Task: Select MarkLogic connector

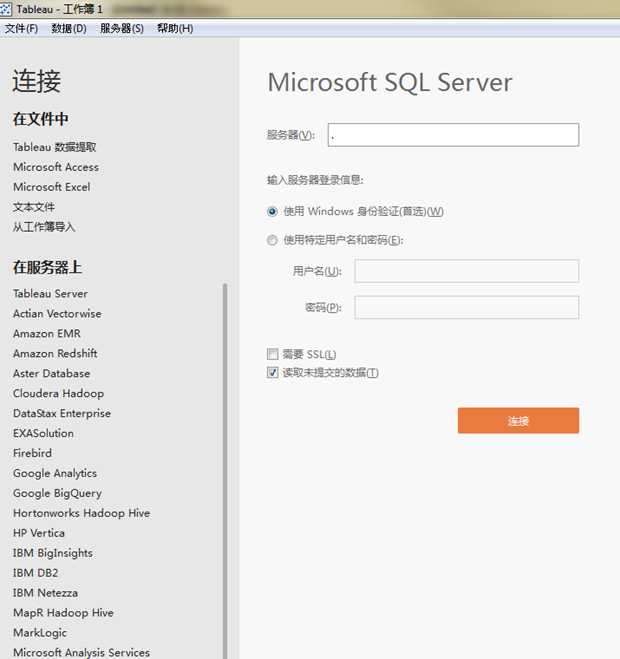Action: (40, 633)
